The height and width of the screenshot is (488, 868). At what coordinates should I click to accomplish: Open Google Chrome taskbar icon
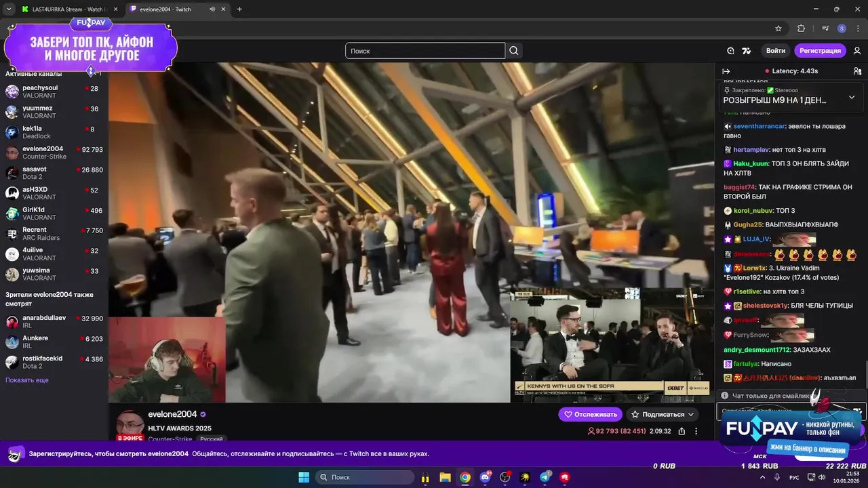pos(465,477)
